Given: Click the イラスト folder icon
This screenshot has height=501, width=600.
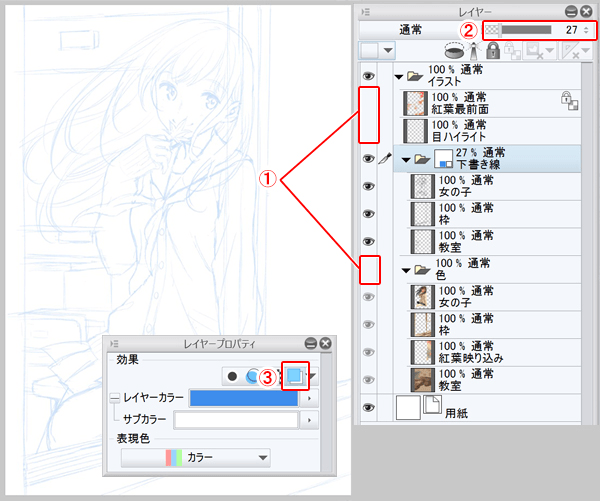Looking at the screenshot, I should click(x=415, y=76).
